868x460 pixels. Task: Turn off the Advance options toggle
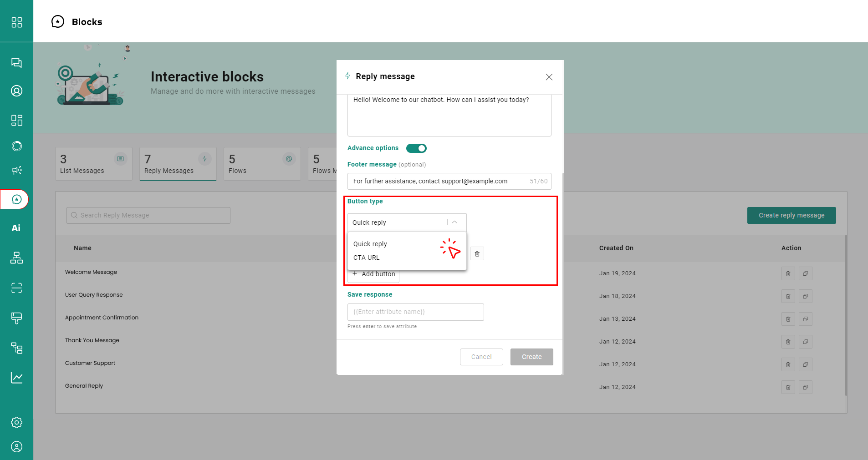coord(416,148)
